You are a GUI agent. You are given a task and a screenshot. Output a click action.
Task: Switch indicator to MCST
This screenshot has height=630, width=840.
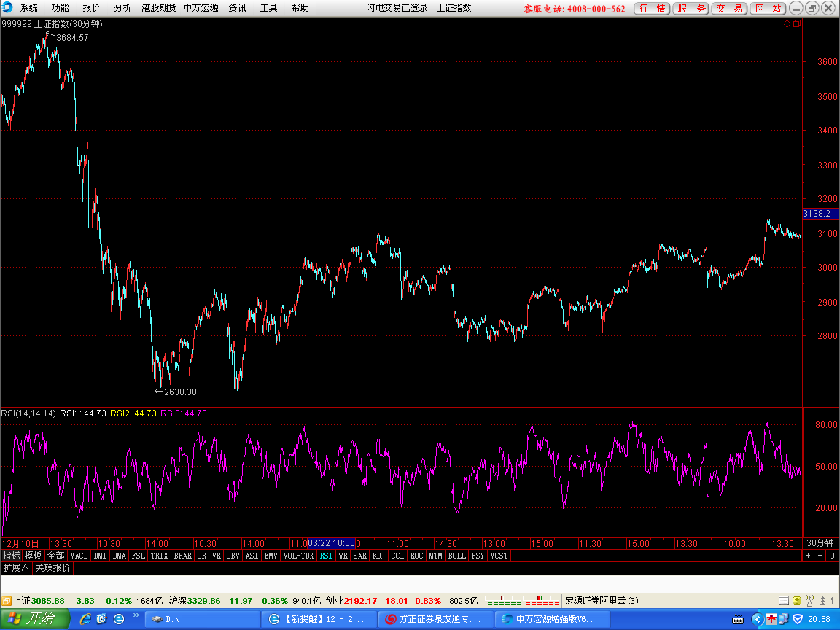pos(499,556)
